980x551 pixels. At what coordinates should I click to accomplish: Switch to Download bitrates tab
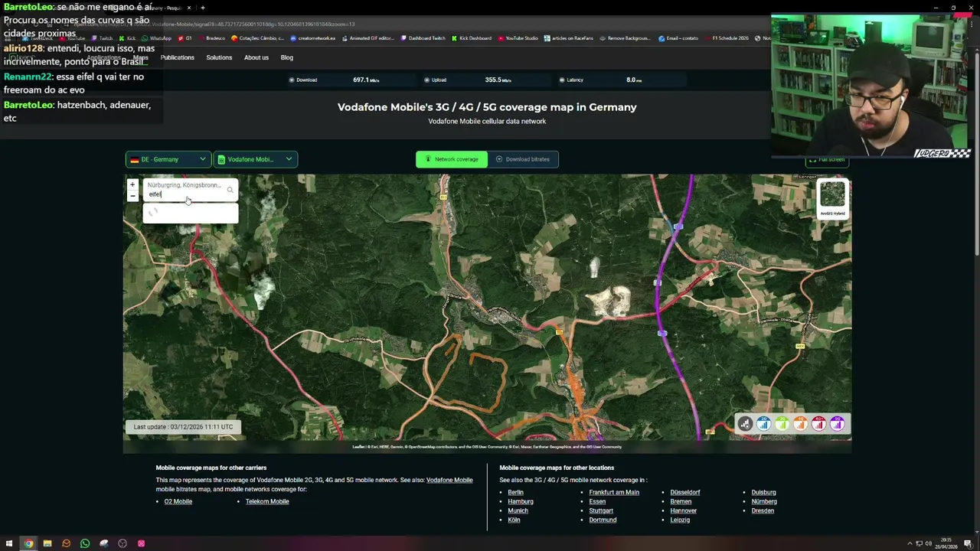[523, 159]
